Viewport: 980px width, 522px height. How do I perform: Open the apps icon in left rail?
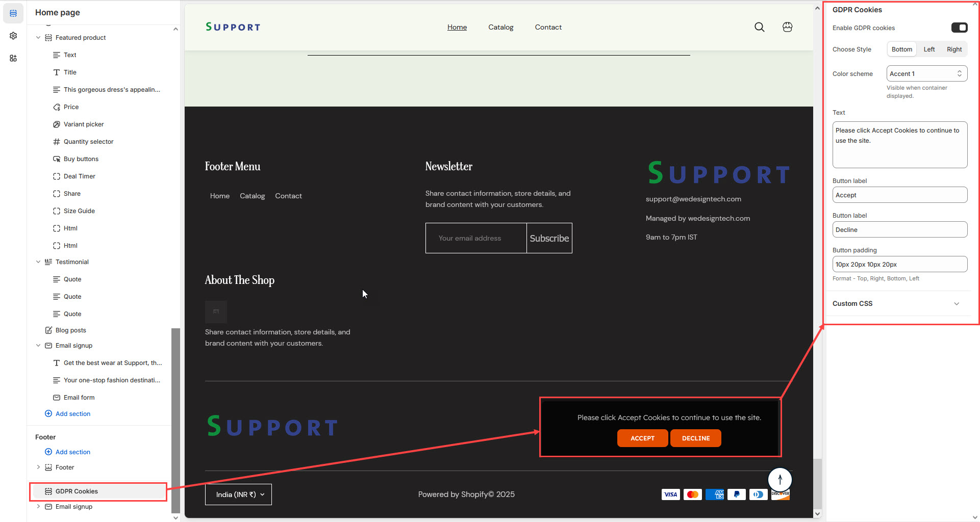13,58
